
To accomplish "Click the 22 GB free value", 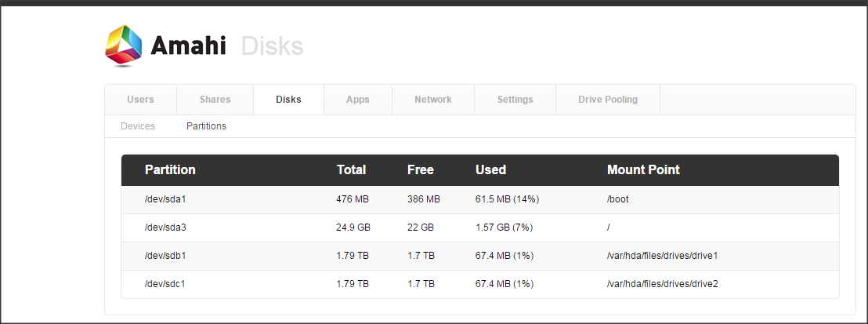I will click(421, 228).
